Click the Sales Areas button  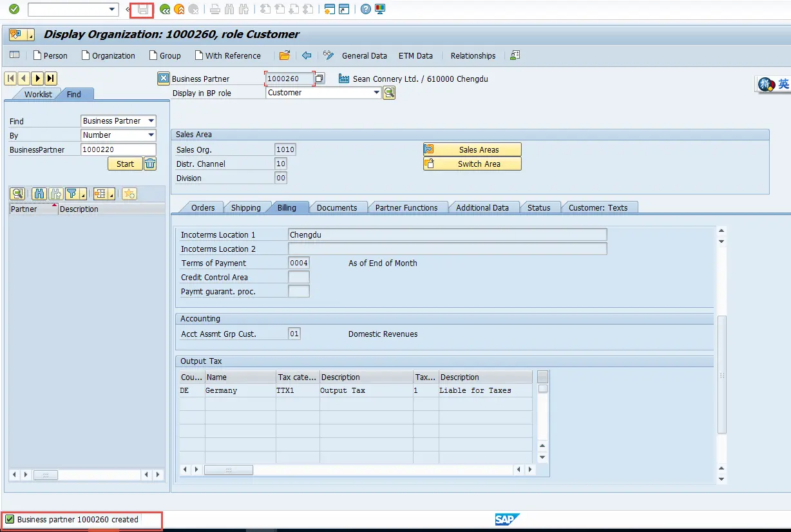point(472,149)
